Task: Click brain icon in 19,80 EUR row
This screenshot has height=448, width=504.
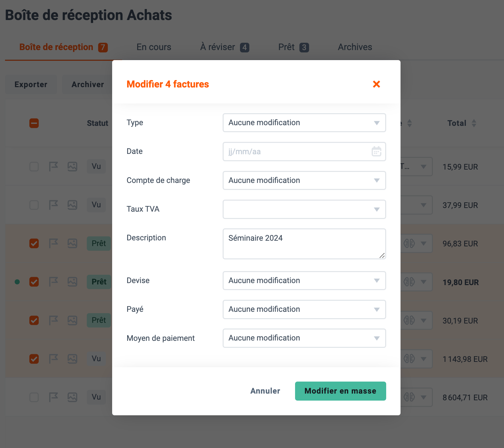Action: pyautogui.click(x=409, y=282)
